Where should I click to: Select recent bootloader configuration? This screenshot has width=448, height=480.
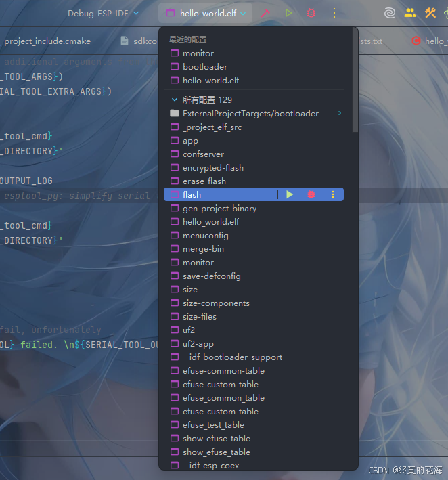click(x=254, y=67)
